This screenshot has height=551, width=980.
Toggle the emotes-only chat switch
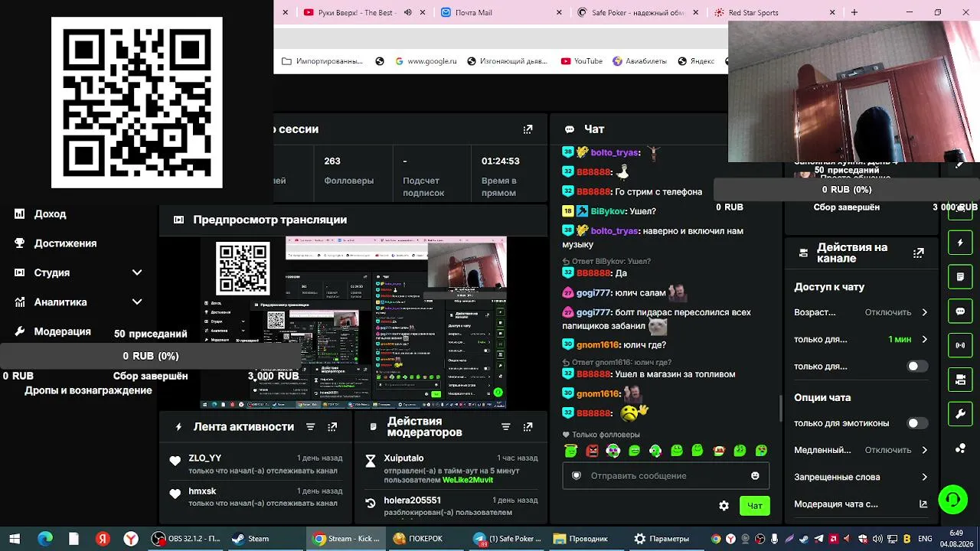point(917,423)
